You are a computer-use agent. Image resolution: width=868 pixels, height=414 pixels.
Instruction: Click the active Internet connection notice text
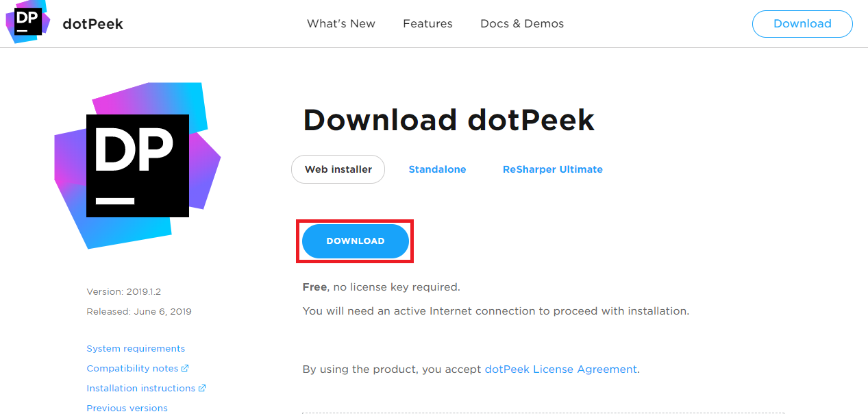click(496, 311)
